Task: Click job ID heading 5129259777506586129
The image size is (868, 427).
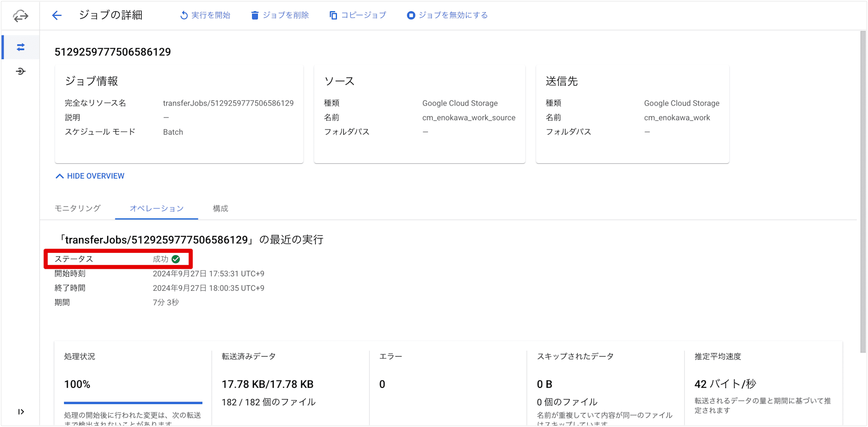Action: tap(113, 52)
